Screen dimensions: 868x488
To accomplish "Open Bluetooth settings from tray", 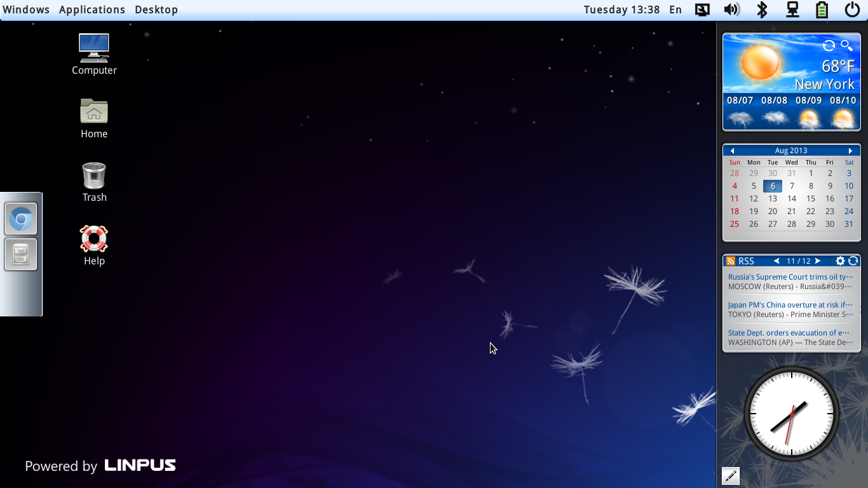I will pos(762,10).
